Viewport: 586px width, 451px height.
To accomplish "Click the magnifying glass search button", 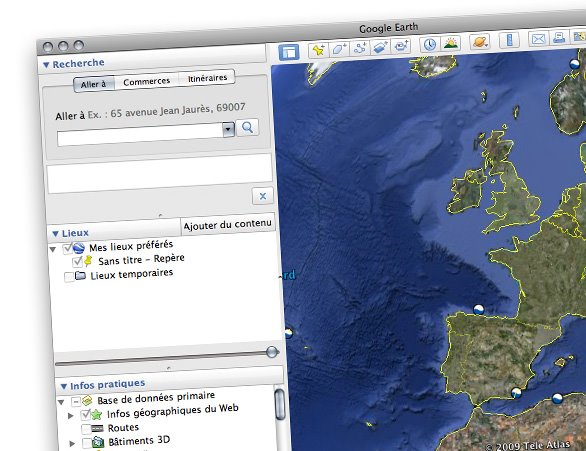I will [x=247, y=128].
